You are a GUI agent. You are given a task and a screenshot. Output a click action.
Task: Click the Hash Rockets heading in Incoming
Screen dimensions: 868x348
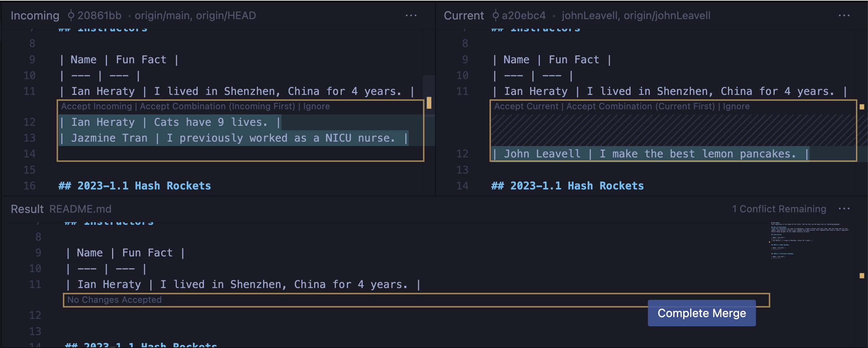134,186
